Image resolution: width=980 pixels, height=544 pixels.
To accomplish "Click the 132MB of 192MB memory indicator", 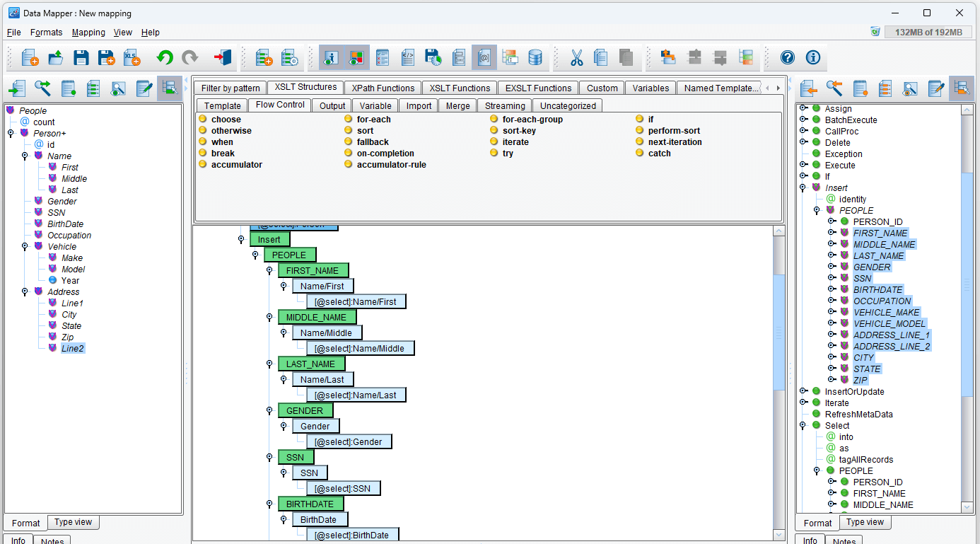I will (x=928, y=32).
